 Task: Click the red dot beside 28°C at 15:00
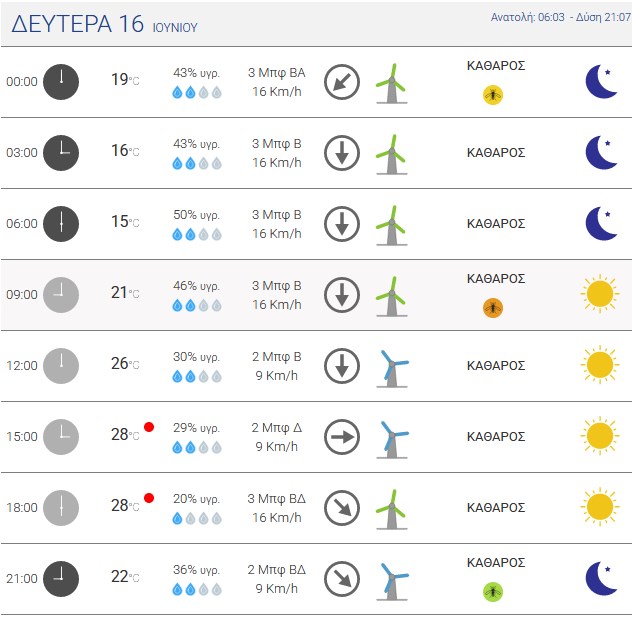149,427
